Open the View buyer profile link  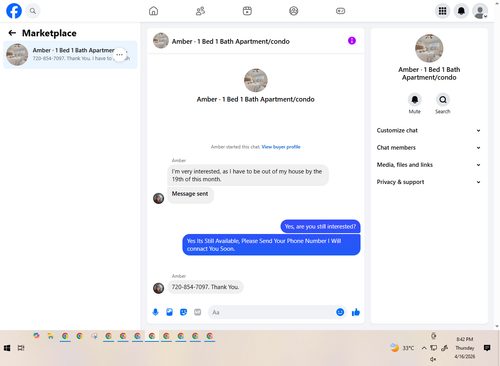click(281, 147)
